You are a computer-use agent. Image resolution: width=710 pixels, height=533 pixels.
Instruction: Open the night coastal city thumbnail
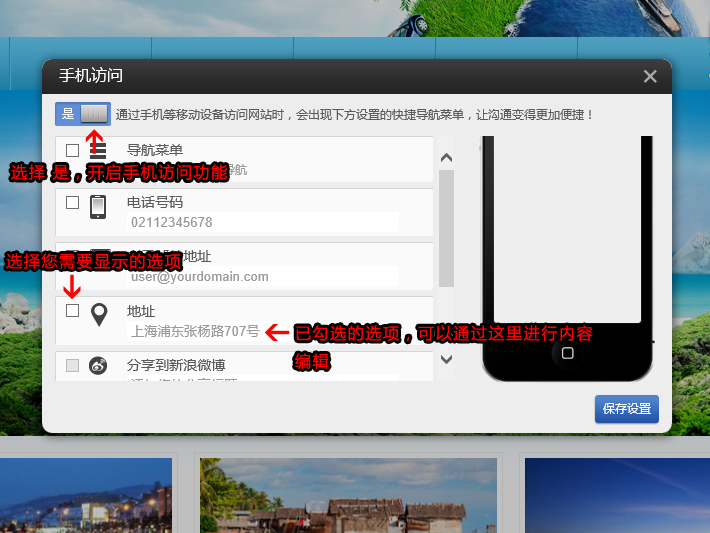point(86,495)
